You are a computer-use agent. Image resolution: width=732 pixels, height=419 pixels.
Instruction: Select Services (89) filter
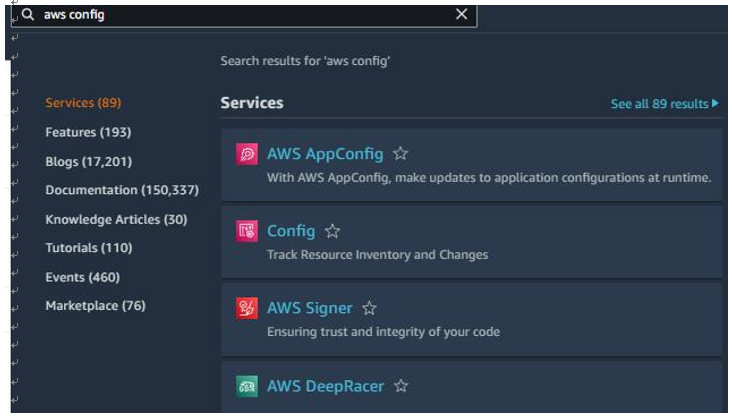tap(83, 103)
